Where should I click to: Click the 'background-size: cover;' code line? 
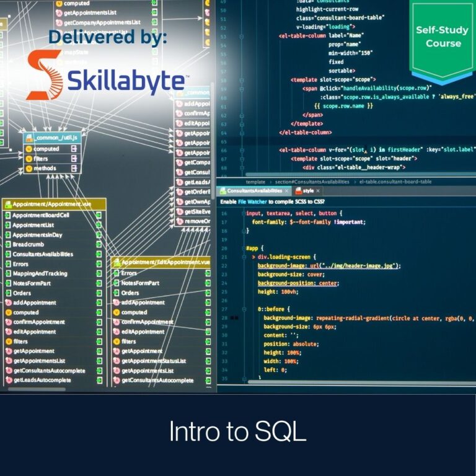[291, 275]
